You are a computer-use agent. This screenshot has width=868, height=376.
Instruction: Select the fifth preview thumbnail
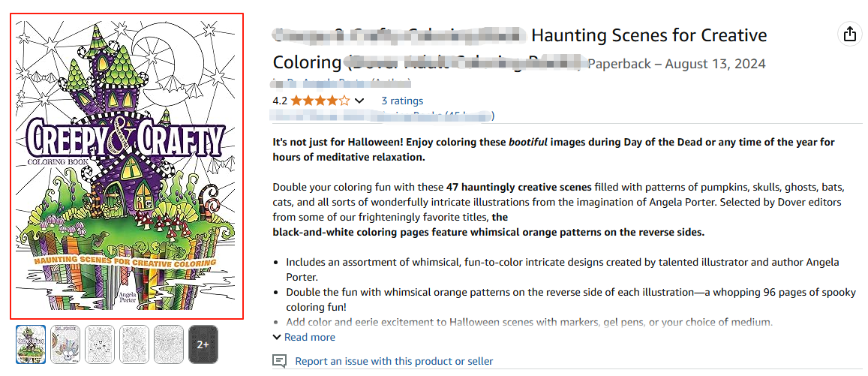[x=170, y=344]
